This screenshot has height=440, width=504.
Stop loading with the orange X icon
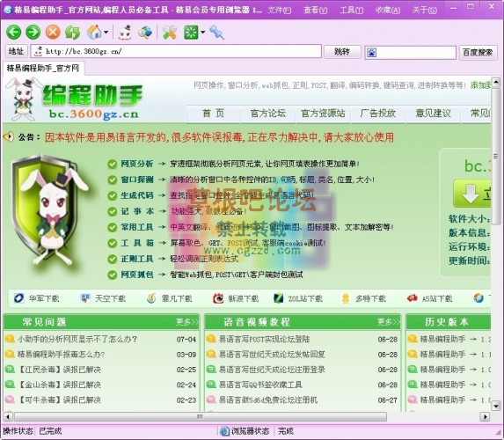(x=53, y=33)
